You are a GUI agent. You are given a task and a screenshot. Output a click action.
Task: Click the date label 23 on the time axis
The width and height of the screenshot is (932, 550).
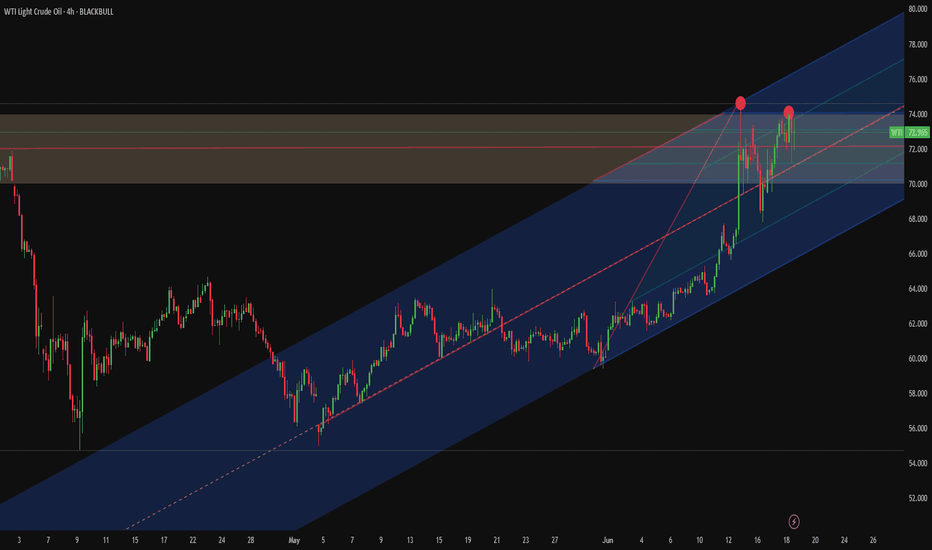pos(525,540)
